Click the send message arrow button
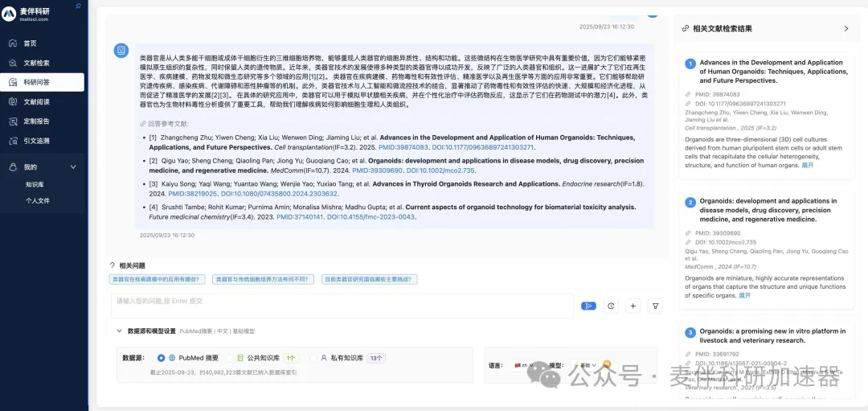The height and width of the screenshot is (411, 868). (x=588, y=306)
